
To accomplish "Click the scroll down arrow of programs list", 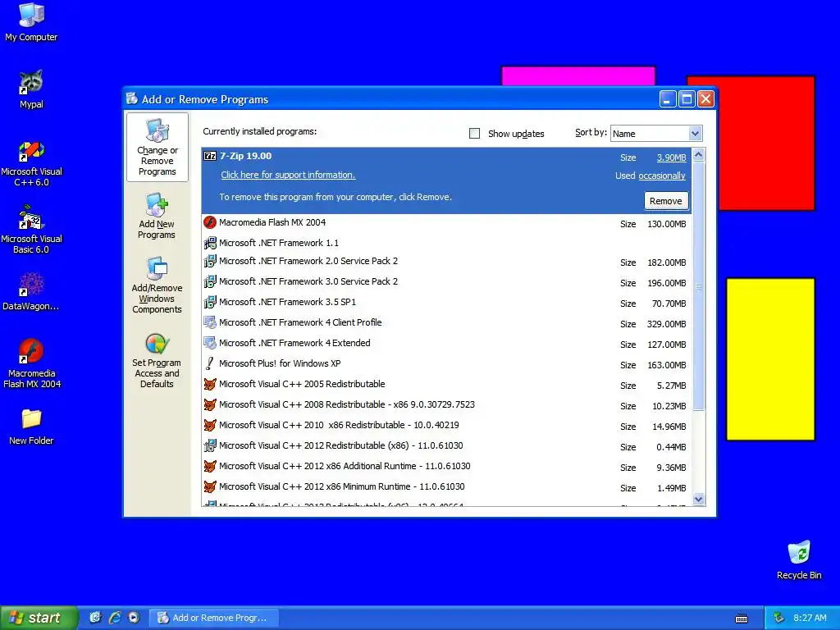I will (698, 500).
